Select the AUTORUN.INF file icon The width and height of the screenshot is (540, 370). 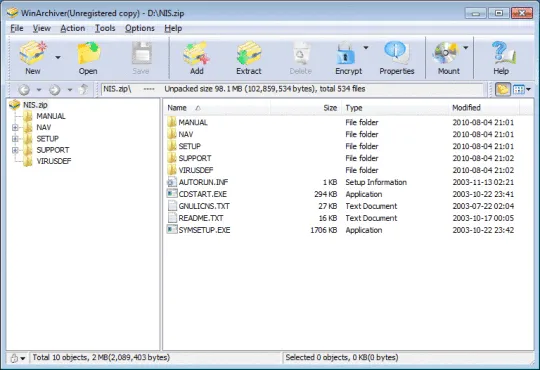click(172, 182)
